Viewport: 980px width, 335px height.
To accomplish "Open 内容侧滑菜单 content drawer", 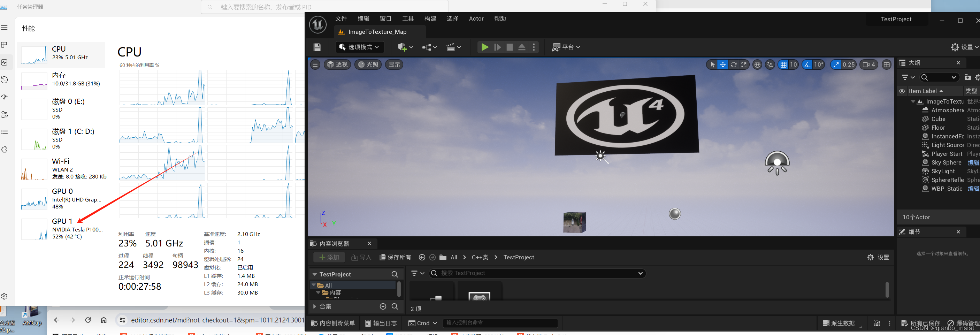I will click(333, 323).
